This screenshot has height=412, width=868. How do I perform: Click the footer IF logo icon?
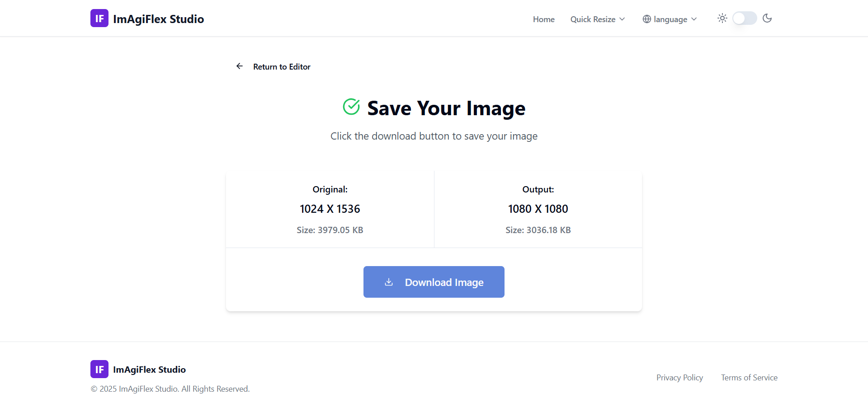[x=99, y=369]
